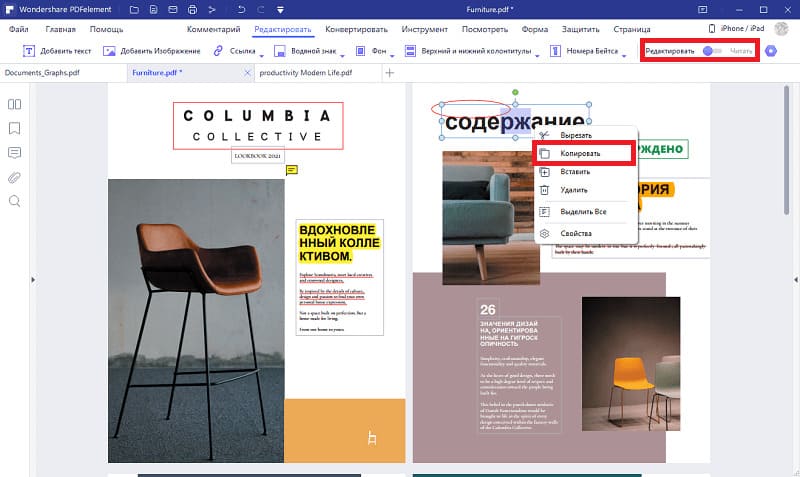800x477 pixels.
Task: Redo the last action
Action: [x=261, y=9]
